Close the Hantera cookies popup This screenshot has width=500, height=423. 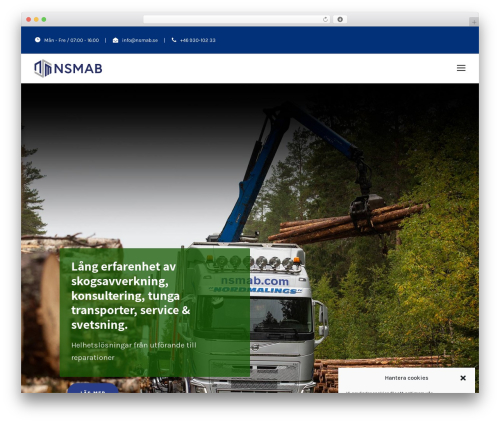pyautogui.click(x=463, y=378)
